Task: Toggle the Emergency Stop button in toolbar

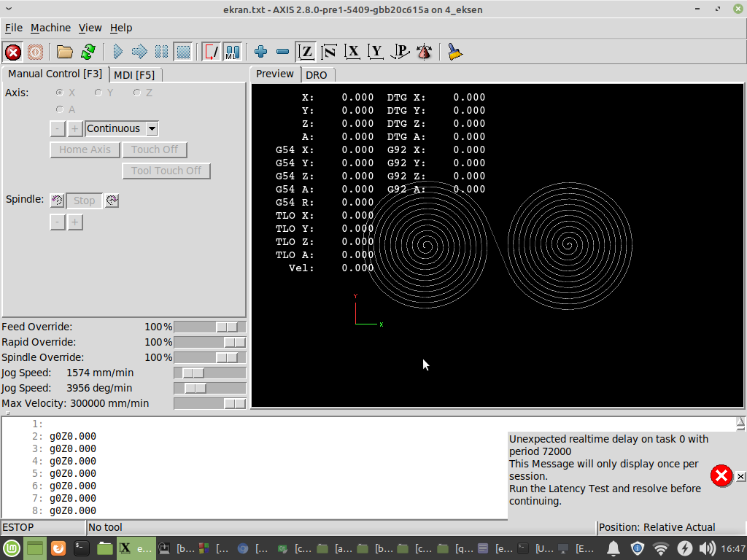Action: click(13, 52)
